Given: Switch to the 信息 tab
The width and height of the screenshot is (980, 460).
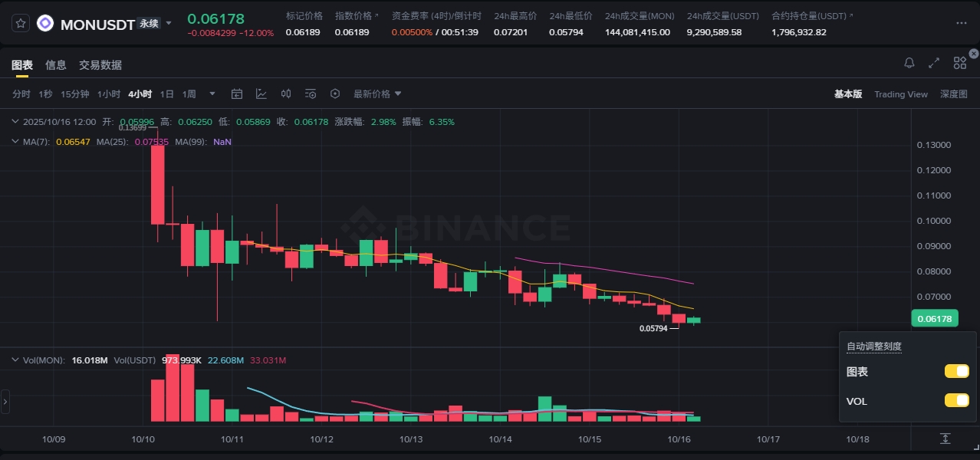Looking at the screenshot, I should [x=56, y=65].
